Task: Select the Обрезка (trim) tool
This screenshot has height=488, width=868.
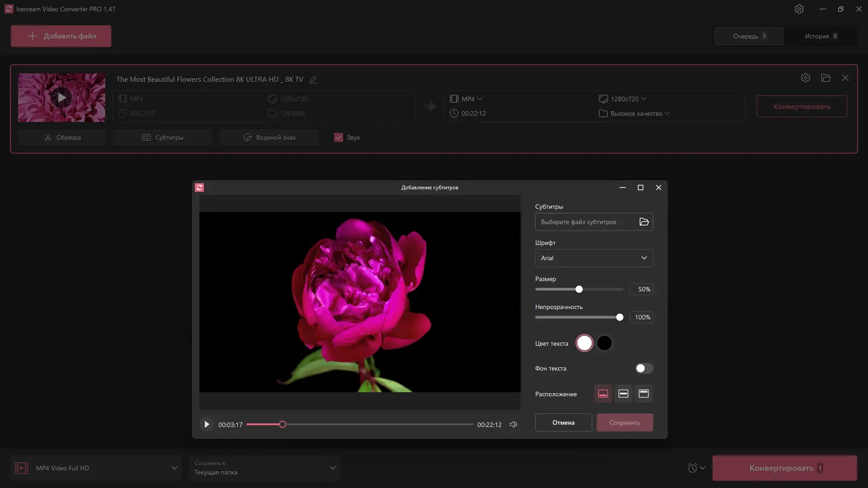Action: coord(61,137)
